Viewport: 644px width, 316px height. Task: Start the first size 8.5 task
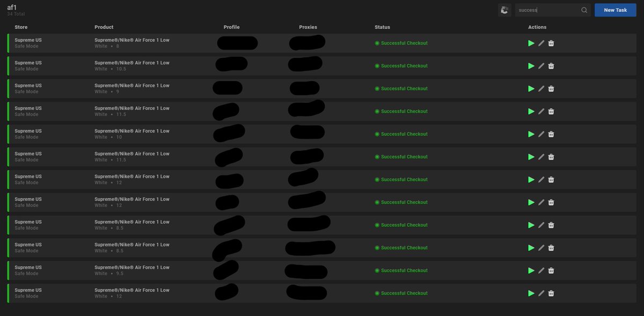point(531,225)
